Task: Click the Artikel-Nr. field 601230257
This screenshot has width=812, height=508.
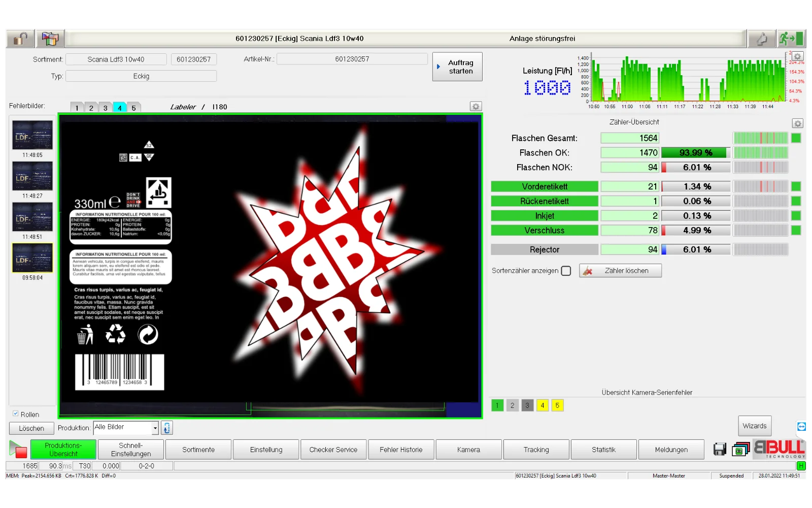Action: (x=352, y=59)
